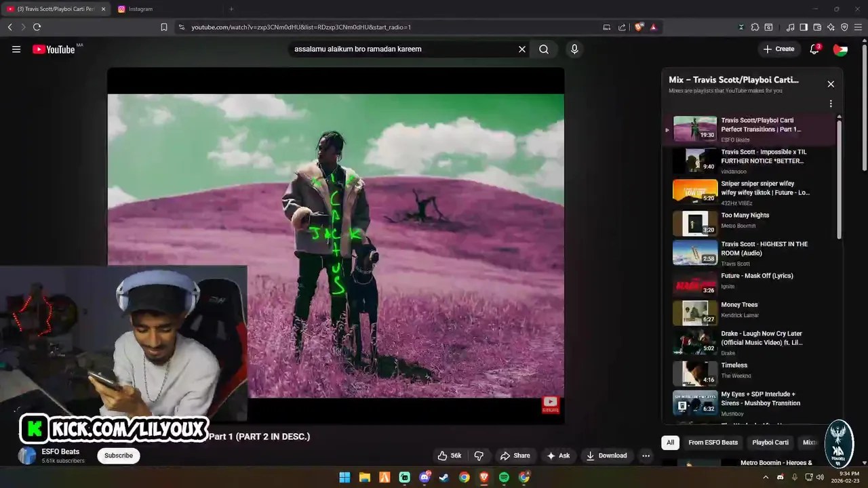This screenshot has height=488, width=868.
Task: Download the video with Download button
Action: (607, 455)
